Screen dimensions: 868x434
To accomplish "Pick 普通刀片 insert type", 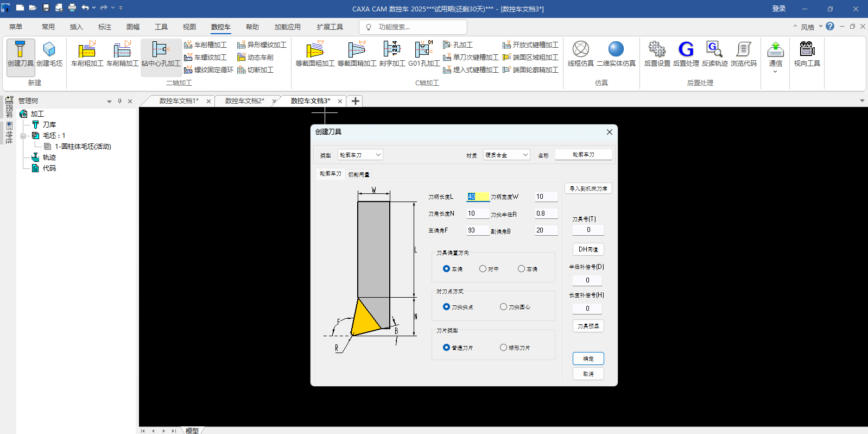I will (x=458, y=348).
